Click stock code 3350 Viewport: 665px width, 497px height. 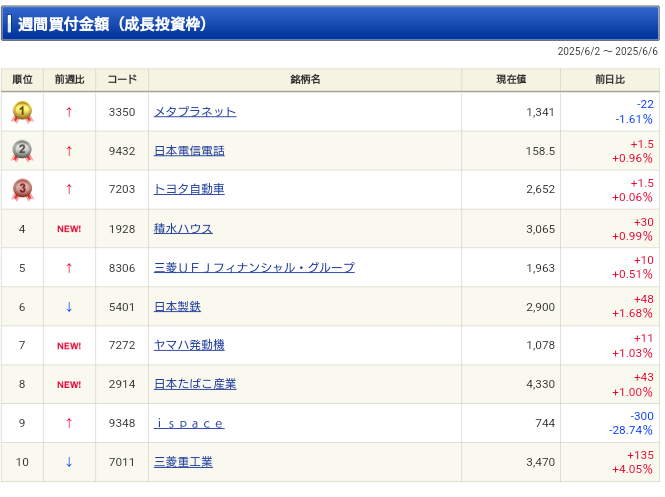[x=122, y=112]
